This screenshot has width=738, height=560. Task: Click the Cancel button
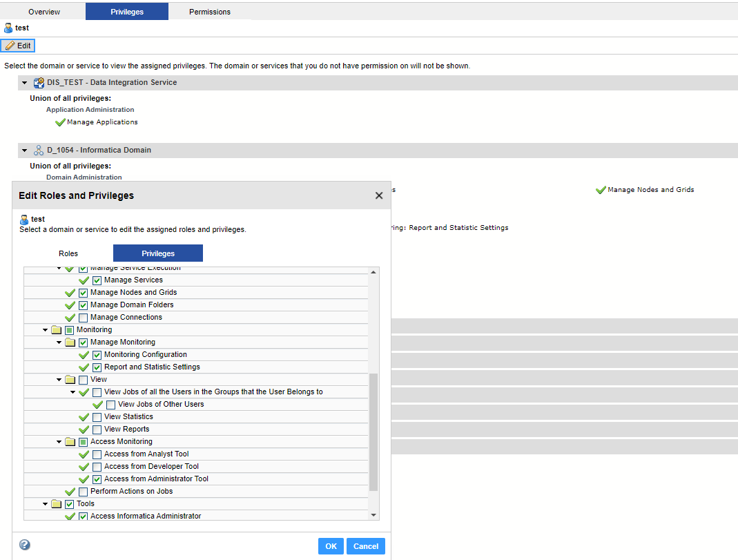(x=366, y=546)
